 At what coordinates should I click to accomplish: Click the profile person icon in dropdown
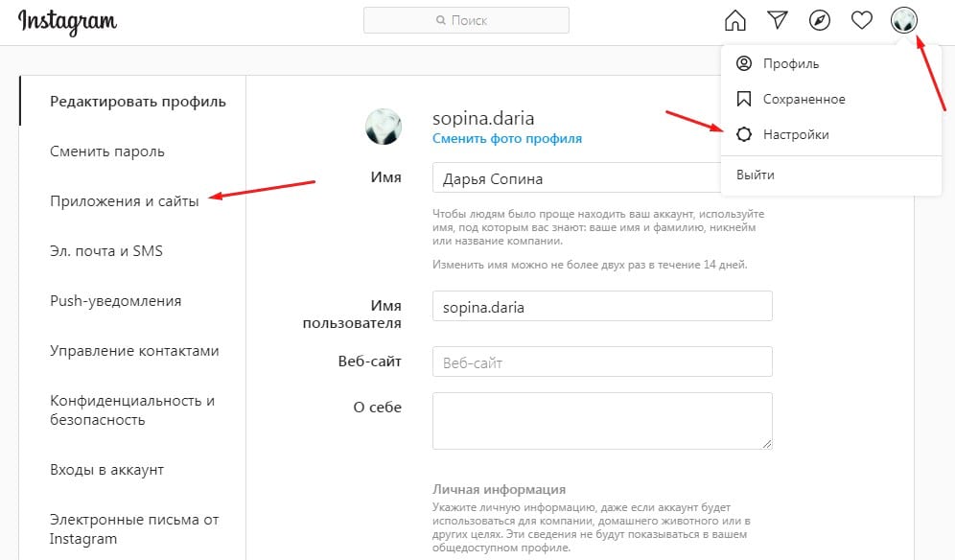[x=744, y=63]
